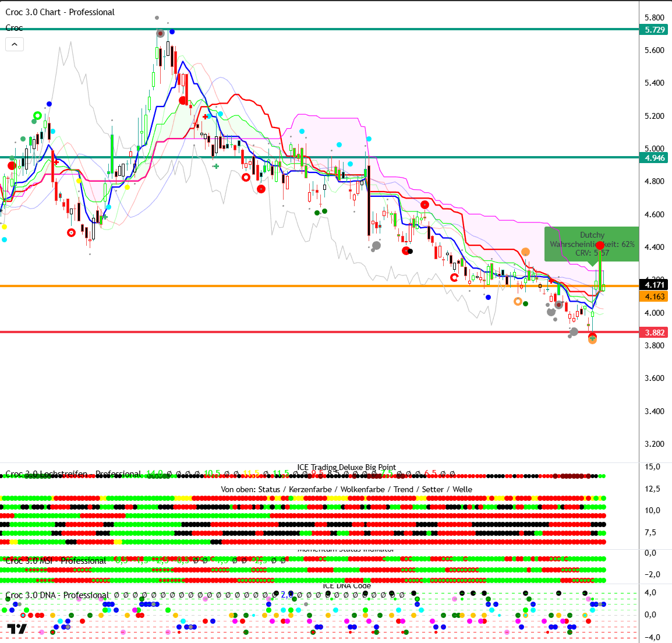The image size is (672, 643).
Task: Click the TradingView logo icon
Action: (17, 628)
